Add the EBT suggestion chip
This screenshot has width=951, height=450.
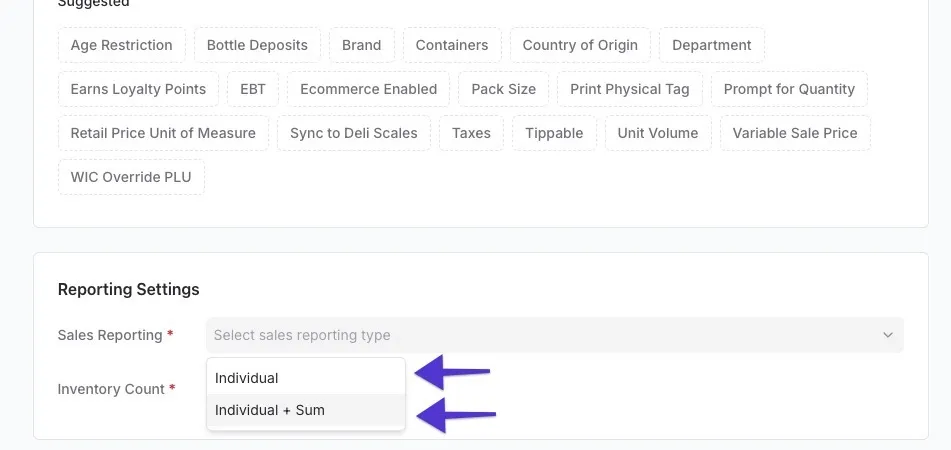[x=253, y=89]
